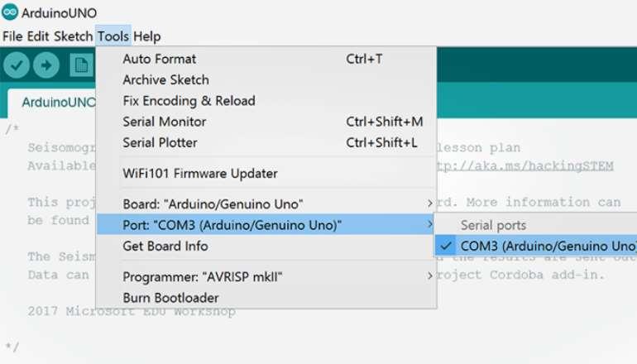637x364 pixels.
Task: Expand the Port submenu arrow
Action: [x=430, y=224]
